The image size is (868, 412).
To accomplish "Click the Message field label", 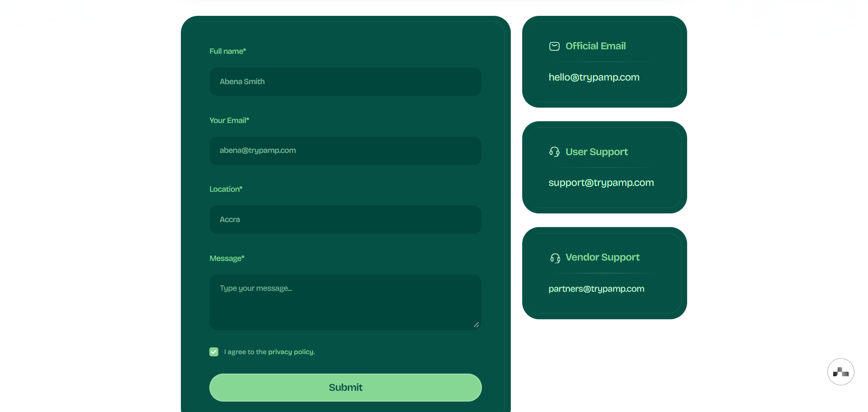I will 226,258.
